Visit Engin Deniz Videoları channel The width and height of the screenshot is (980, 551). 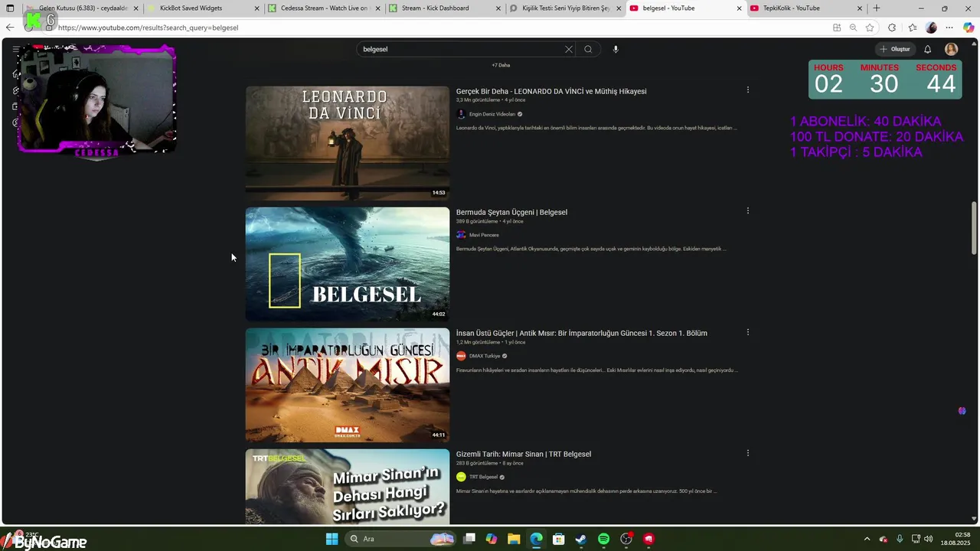(492, 114)
